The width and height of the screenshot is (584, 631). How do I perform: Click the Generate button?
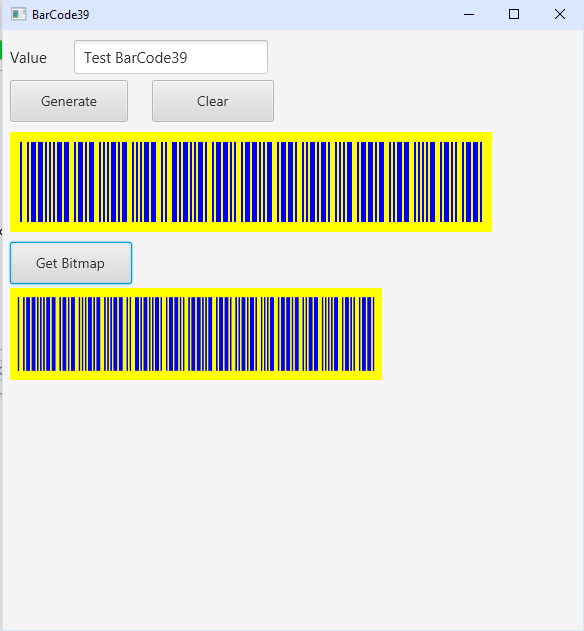click(69, 101)
